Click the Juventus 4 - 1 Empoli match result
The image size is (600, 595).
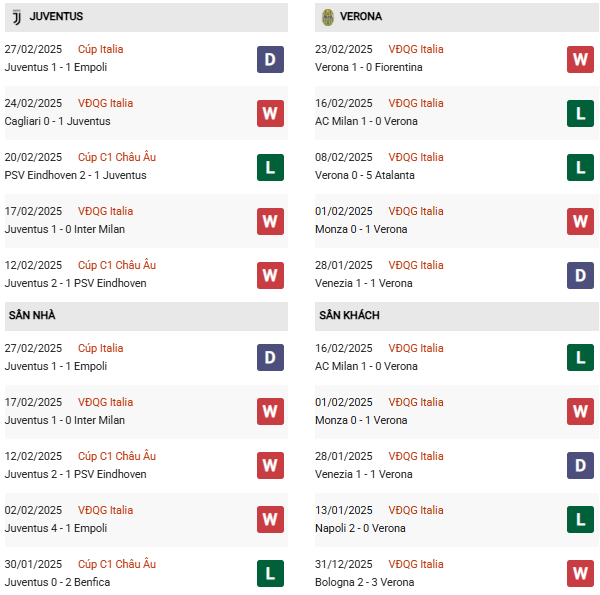click(x=55, y=528)
